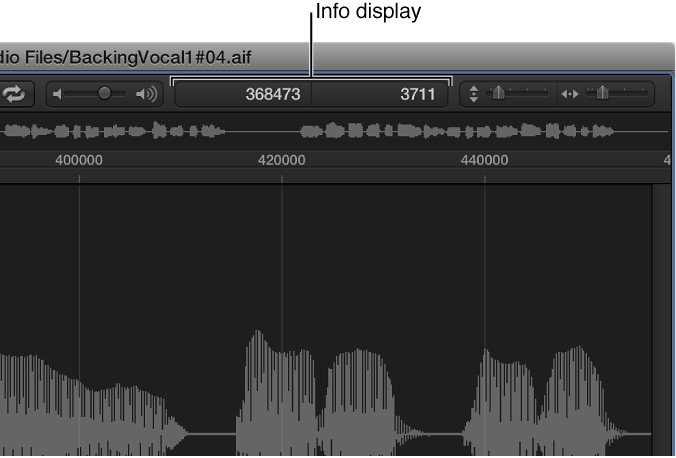The width and height of the screenshot is (676, 458).
Task: Click the waveform overview strip
Action: (x=334, y=131)
